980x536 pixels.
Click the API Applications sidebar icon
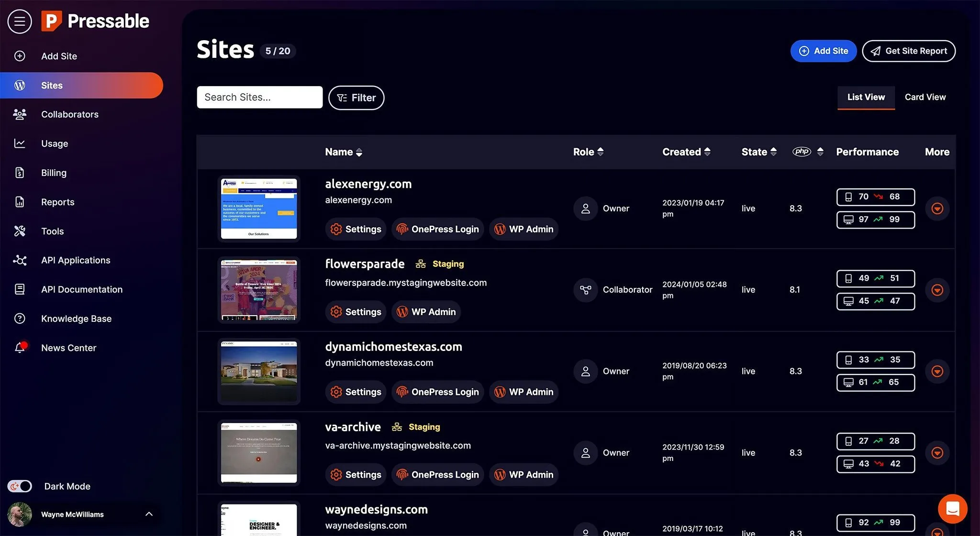coord(20,260)
